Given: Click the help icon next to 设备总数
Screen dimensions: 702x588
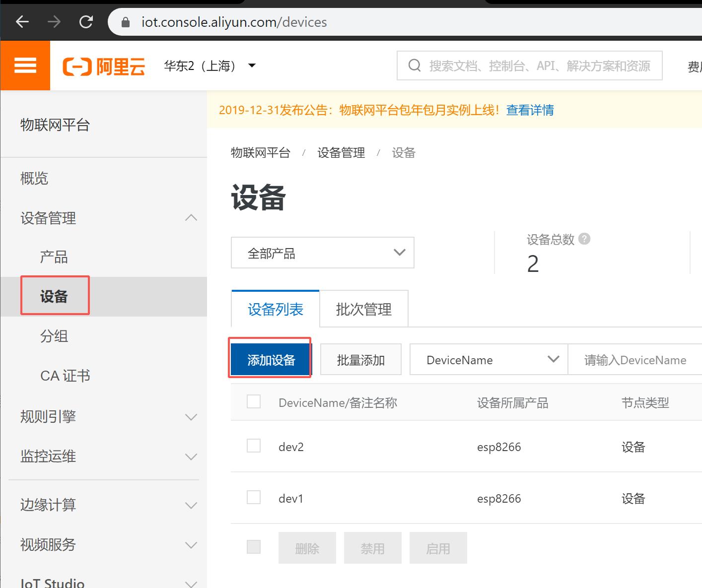Looking at the screenshot, I should click(x=585, y=239).
